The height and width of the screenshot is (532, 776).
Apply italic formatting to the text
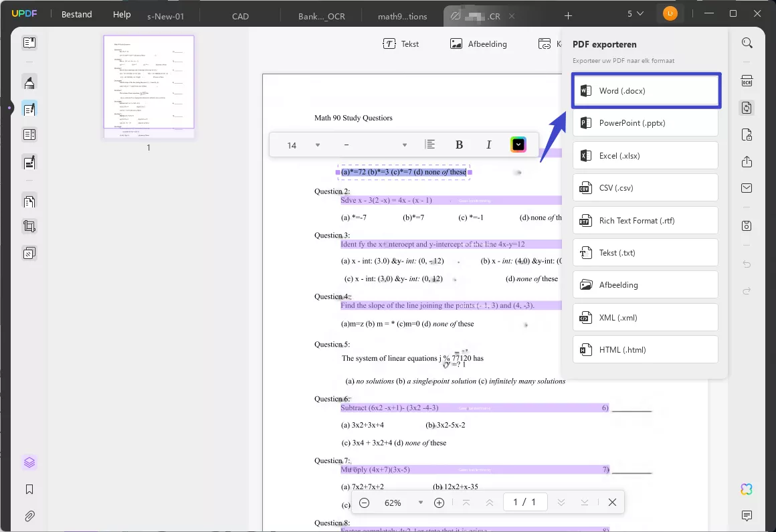489,145
